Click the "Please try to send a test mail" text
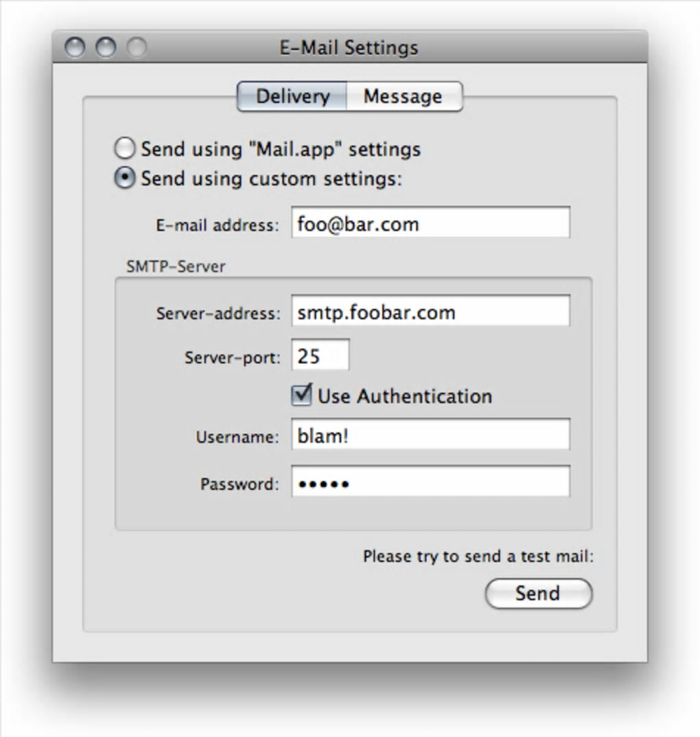The image size is (700, 737). pyautogui.click(x=478, y=557)
